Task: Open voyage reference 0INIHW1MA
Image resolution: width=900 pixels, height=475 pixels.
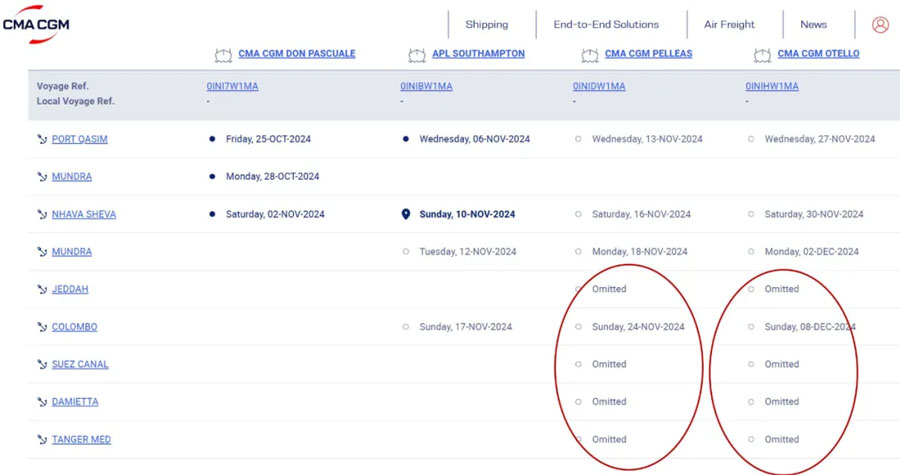Action: 772,86
